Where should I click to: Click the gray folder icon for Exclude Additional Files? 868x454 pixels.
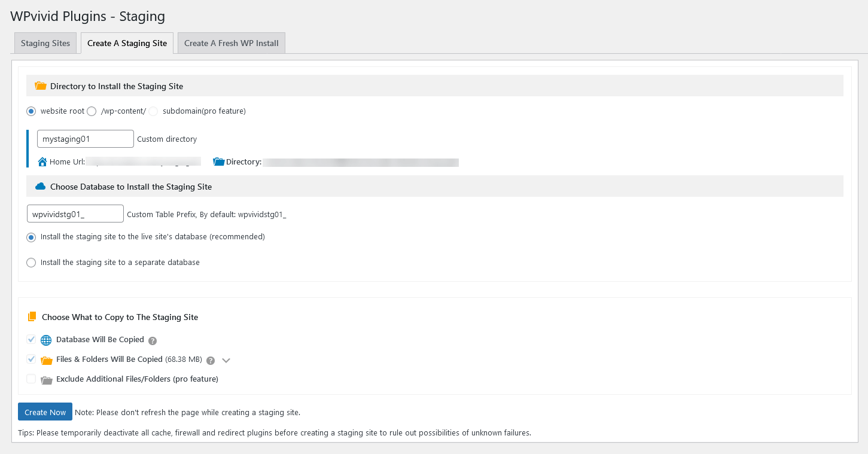47,379
